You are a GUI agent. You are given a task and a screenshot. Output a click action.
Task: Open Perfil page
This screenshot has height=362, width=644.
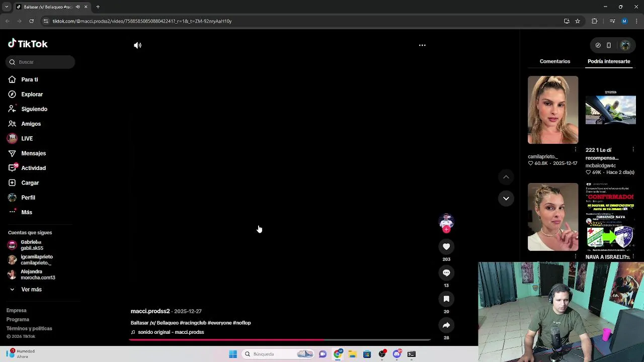28,198
